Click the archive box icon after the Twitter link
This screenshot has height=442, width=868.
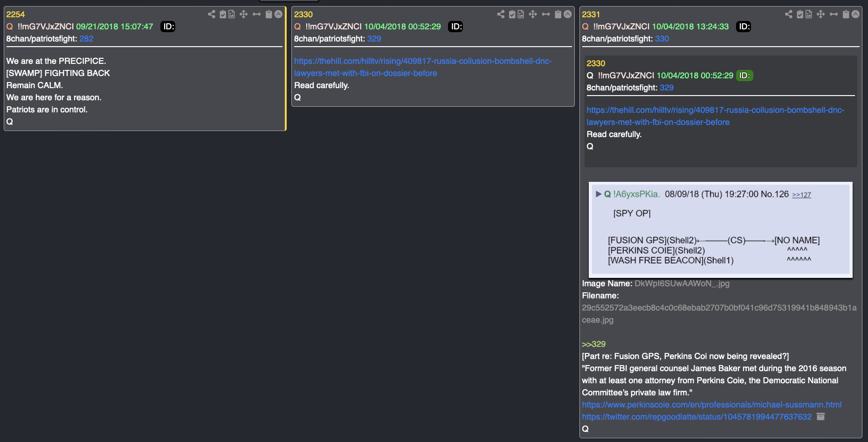pyautogui.click(x=821, y=416)
